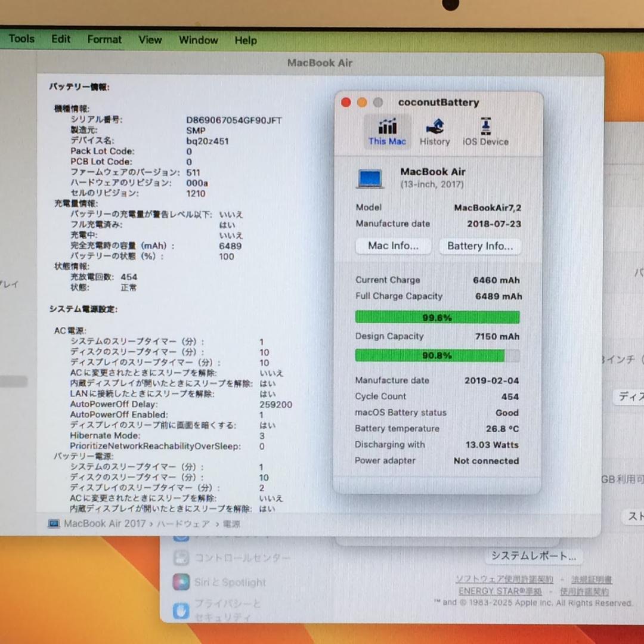This screenshot has height=644, width=644.
Task: Click the システム電源設定 heading
Action: point(83,309)
